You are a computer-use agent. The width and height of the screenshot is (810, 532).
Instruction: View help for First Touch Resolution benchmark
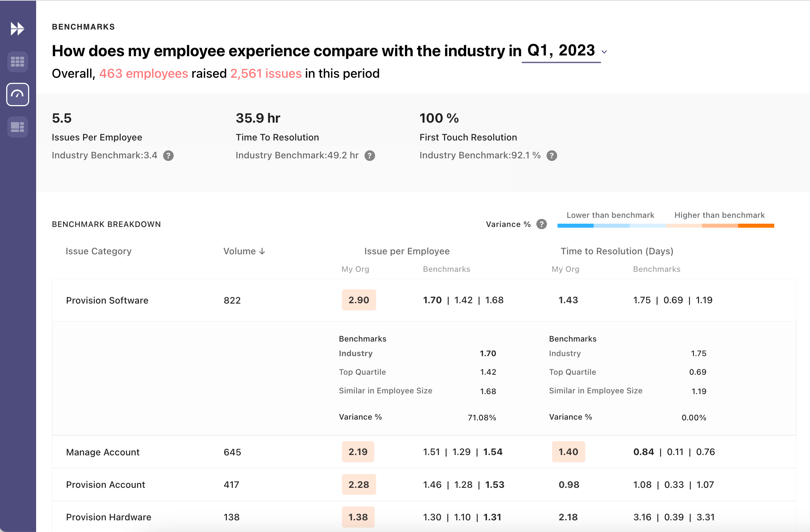point(552,155)
